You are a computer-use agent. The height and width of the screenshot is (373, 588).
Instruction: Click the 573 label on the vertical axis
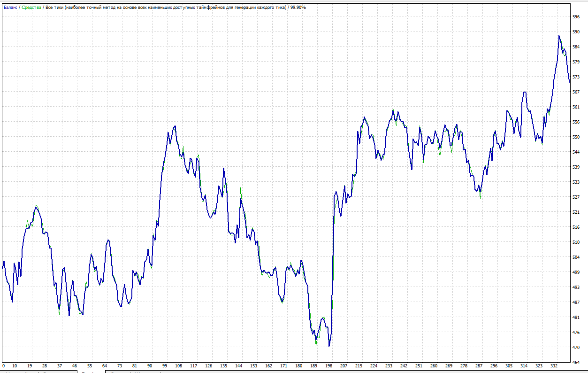click(x=576, y=77)
